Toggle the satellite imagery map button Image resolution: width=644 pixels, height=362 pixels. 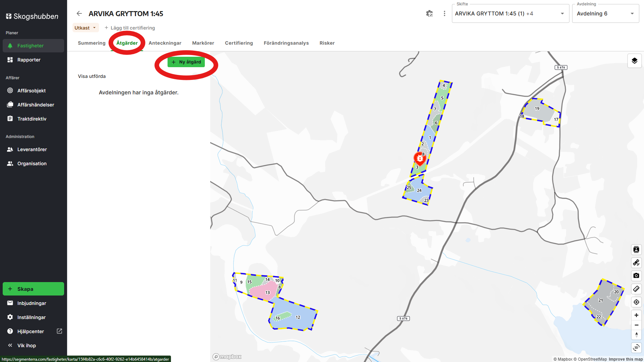click(x=636, y=263)
